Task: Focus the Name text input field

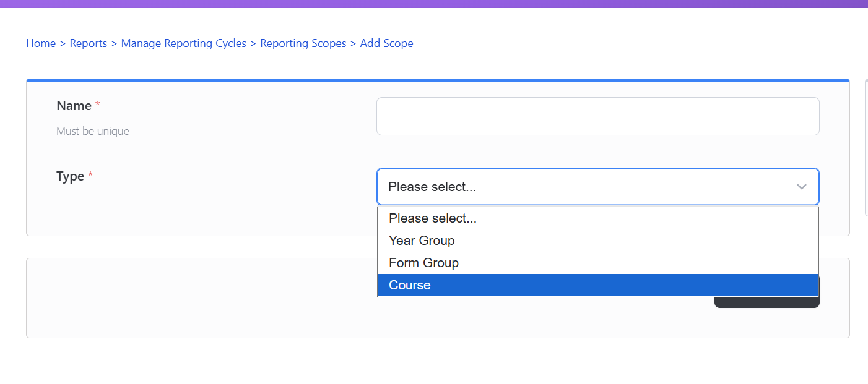Action: click(x=597, y=116)
